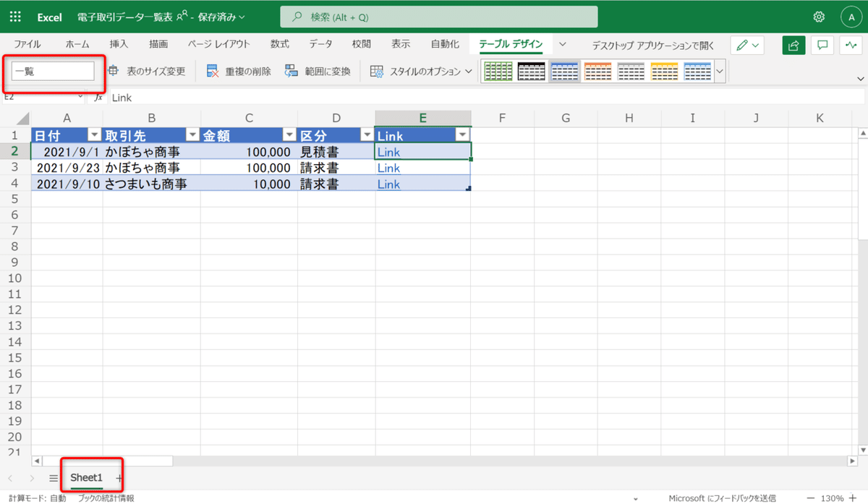
Task: Open the activity catch-up icon
Action: (x=851, y=45)
